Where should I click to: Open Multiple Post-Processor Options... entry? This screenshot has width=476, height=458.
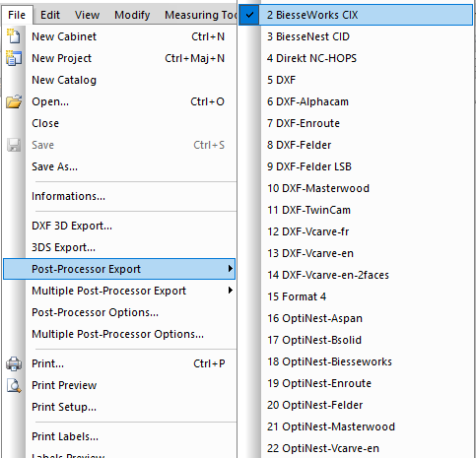tap(119, 334)
